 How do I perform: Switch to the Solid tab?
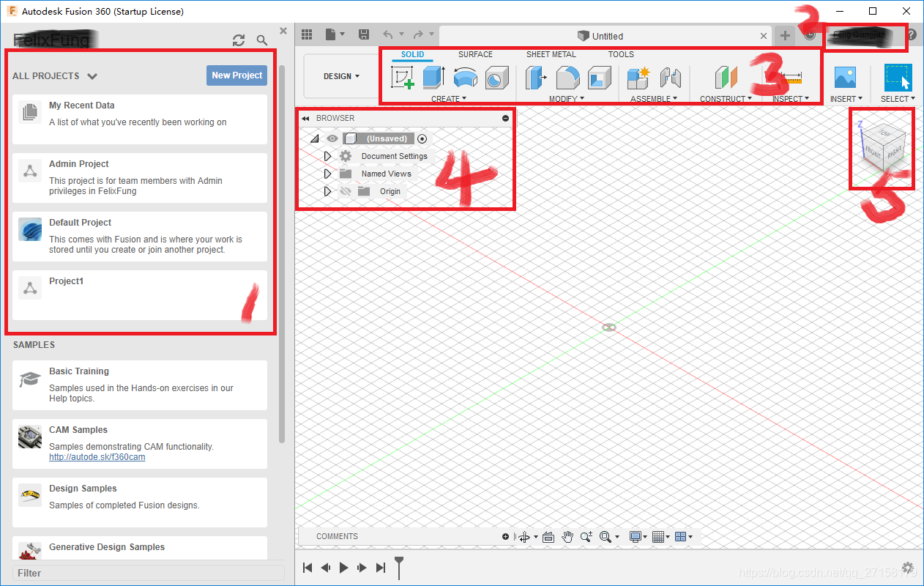412,54
